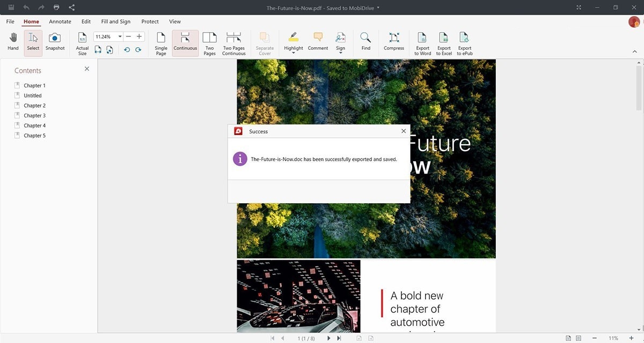Screen dimensions: 644x343
Task: Click the single page layout icon in status bar
Action: pos(568,338)
